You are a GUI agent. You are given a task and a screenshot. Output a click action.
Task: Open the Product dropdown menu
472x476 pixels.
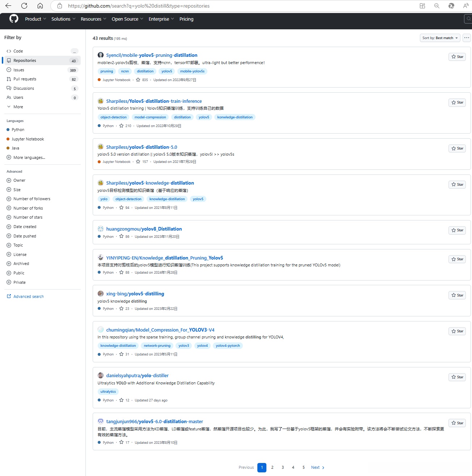point(35,19)
